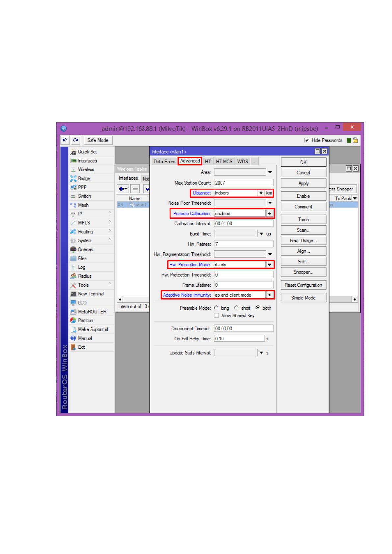Viewport: 392px width, 554px height.
Task: Expand the Update Stats Interval arrow
Action: pyautogui.click(x=261, y=353)
